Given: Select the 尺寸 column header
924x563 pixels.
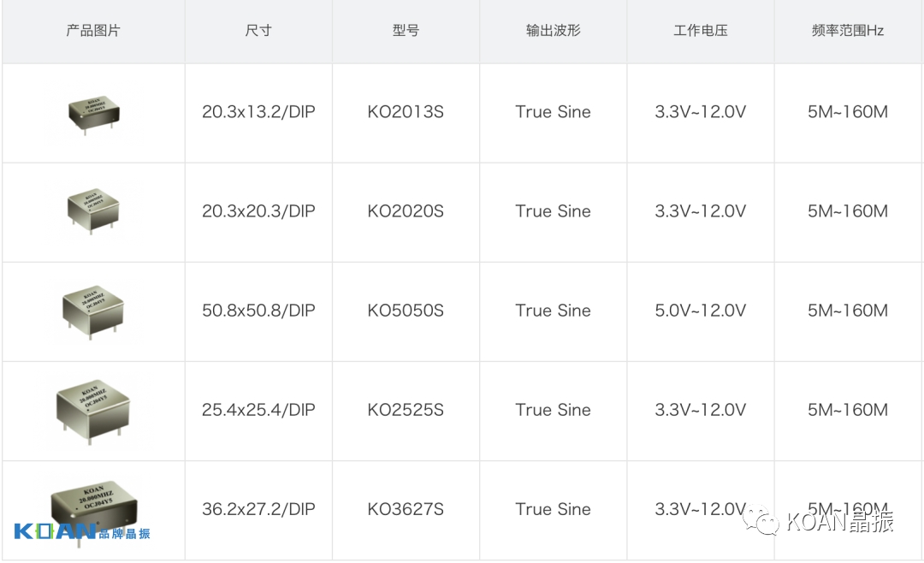Looking at the screenshot, I should pos(258,31).
